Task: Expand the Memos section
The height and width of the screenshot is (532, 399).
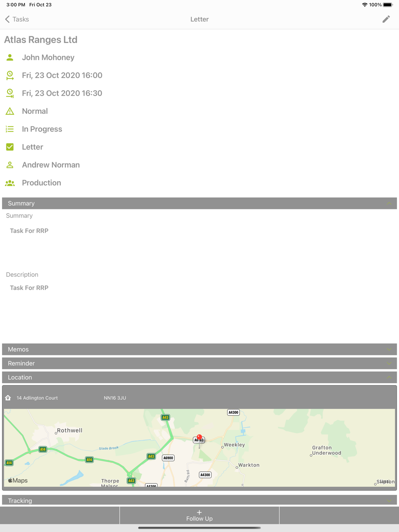Action: [x=199, y=349]
